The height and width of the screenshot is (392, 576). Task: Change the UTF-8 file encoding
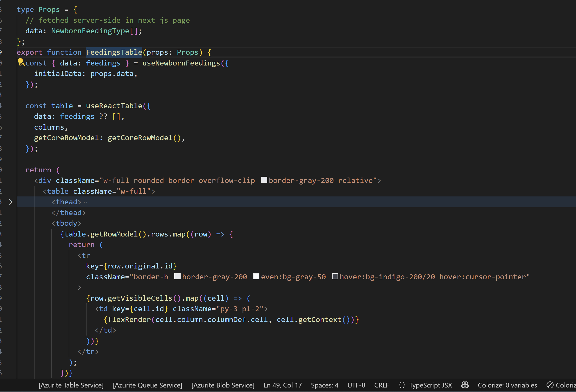pos(356,385)
